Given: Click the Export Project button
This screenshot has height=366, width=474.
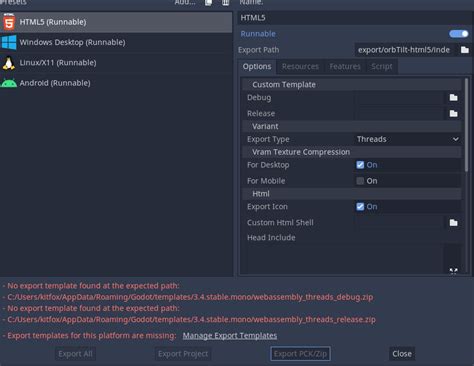Looking at the screenshot, I should (183, 354).
